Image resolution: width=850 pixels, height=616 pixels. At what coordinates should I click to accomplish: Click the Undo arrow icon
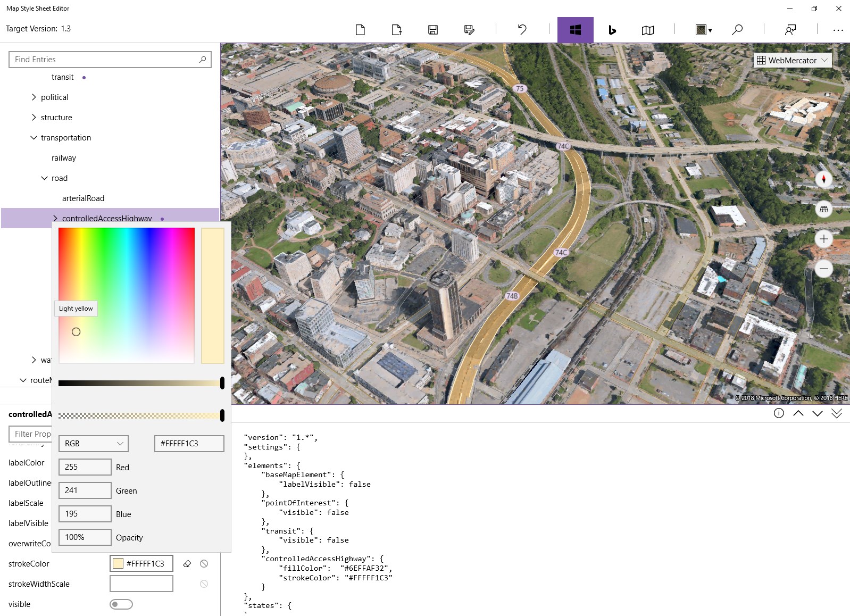pyautogui.click(x=522, y=30)
